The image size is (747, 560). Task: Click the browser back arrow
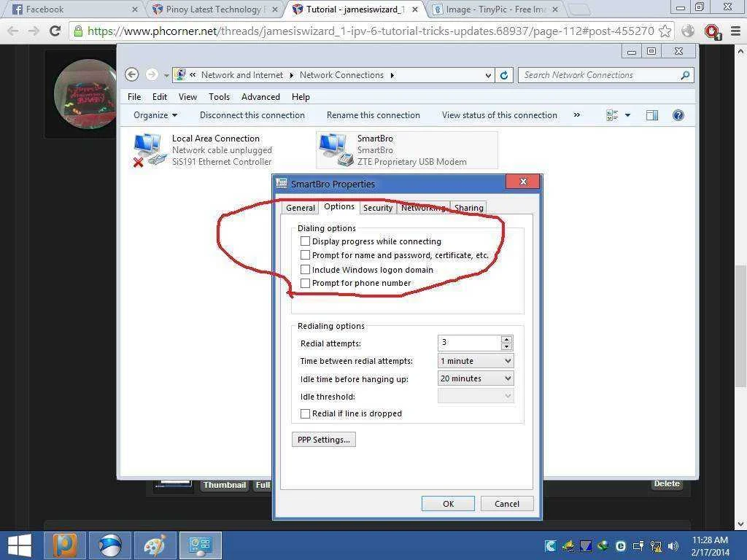tap(13, 31)
